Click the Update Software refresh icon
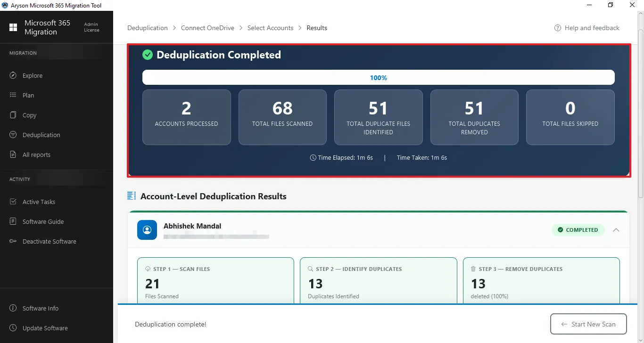 point(13,328)
